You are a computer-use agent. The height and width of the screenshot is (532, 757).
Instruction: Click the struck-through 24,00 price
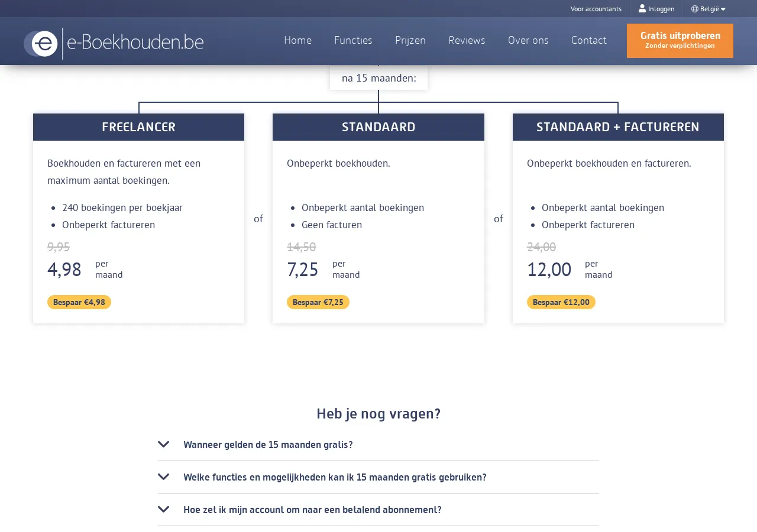(x=542, y=247)
